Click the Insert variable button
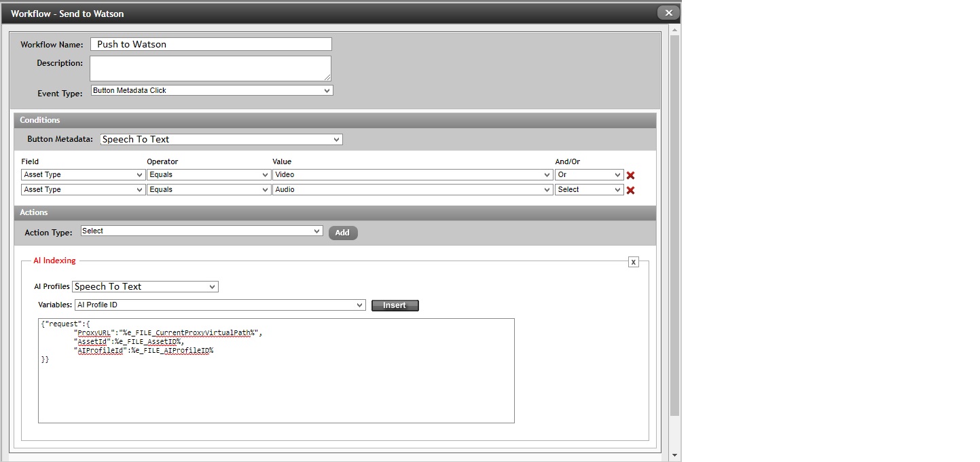 tap(395, 305)
